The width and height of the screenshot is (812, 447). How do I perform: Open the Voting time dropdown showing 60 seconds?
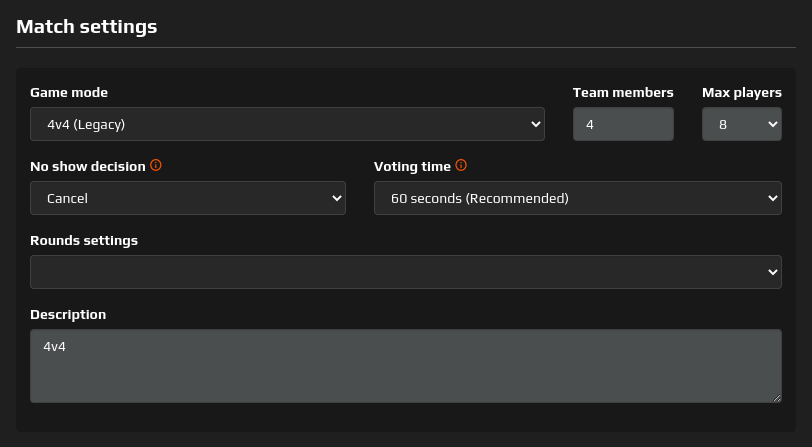pyautogui.click(x=577, y=198)
